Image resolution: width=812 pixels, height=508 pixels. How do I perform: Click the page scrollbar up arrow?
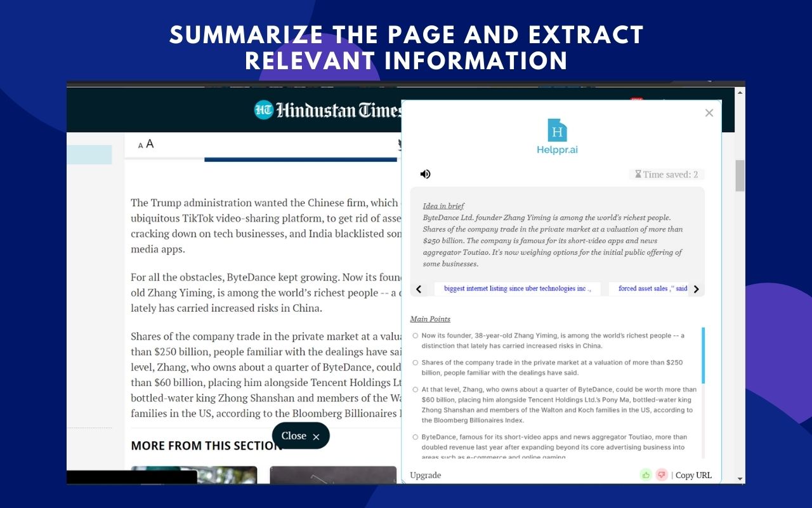click(740, 92)
